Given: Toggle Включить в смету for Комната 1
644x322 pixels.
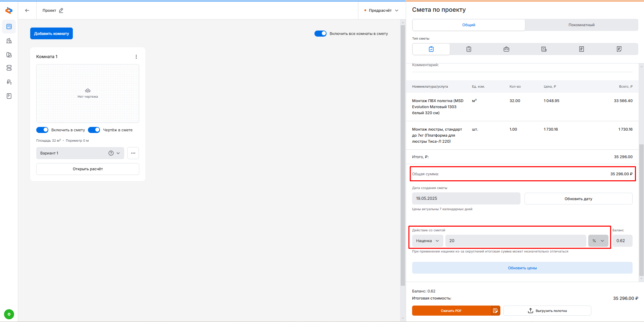Looking at the screenshot, I should [x=42, y=130].
